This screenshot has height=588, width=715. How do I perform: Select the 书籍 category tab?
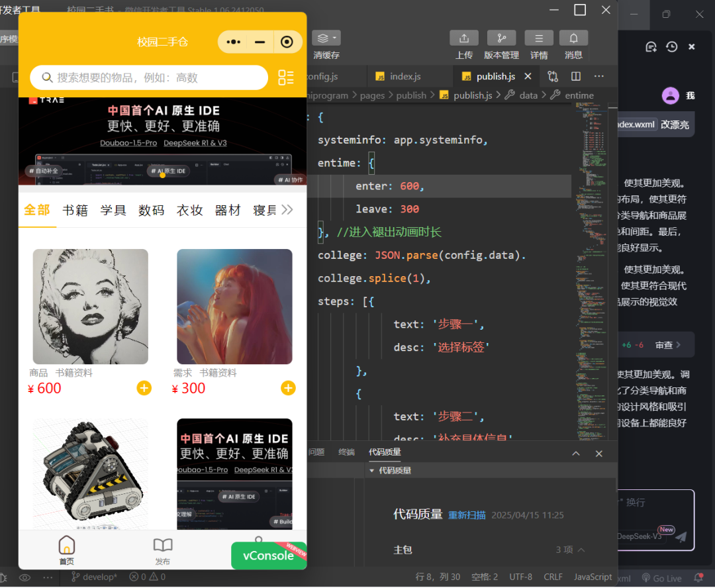(x=75, y=210)
